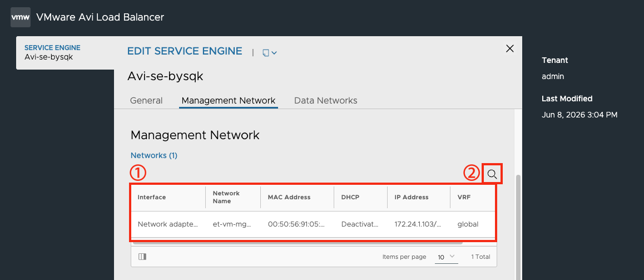
Task: Open the table search magnifier icon
Action: 492,174
